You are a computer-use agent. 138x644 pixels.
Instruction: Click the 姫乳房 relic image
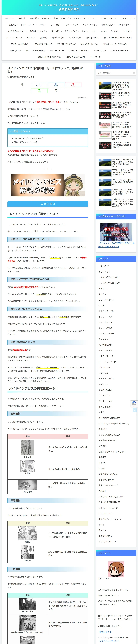point(28,552)
